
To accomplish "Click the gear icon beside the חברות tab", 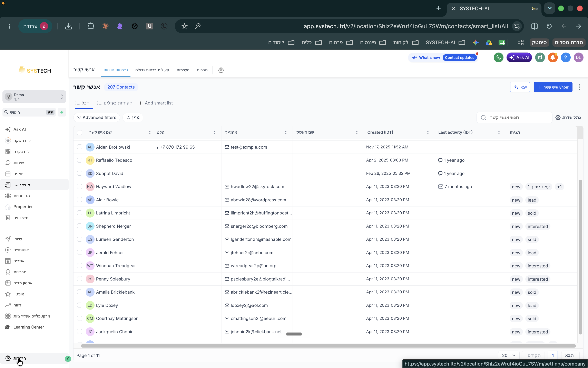I will (x=221, y=70).
